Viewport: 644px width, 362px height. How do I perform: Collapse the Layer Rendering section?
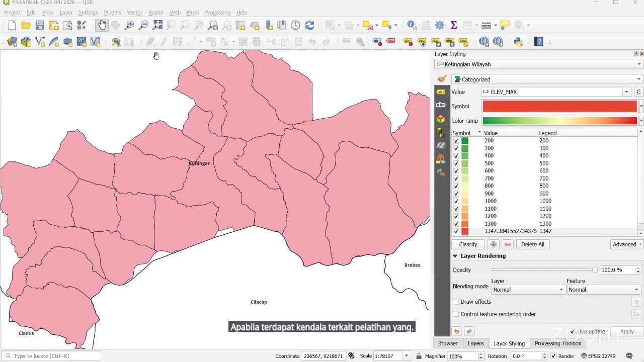tap(455, 256)
